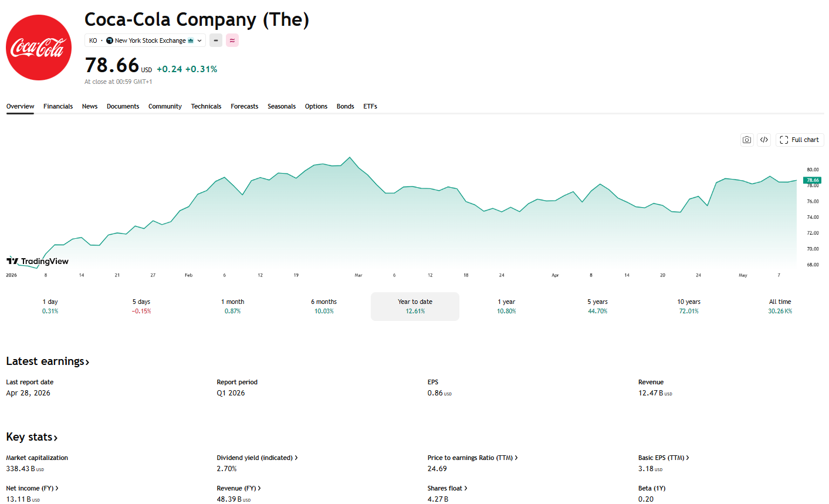Open the Seasonals tab
This screenshot has height=504, width=829.
pyautogui.click(x=282, y=106)
